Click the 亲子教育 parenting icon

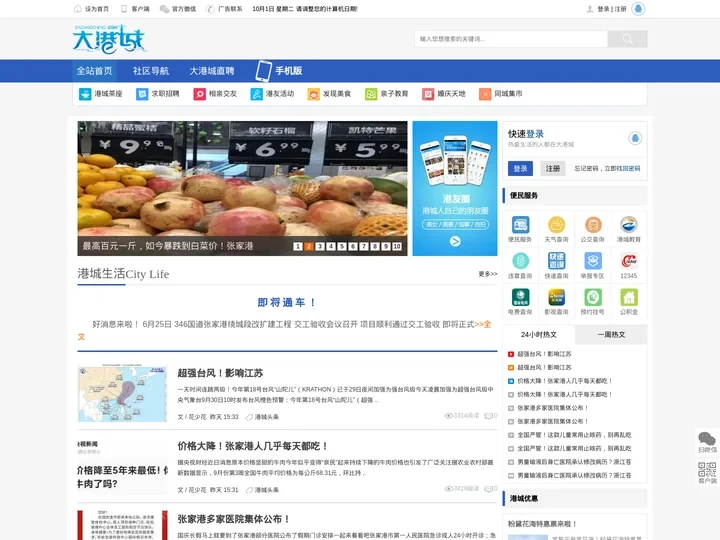coord(371,94)
